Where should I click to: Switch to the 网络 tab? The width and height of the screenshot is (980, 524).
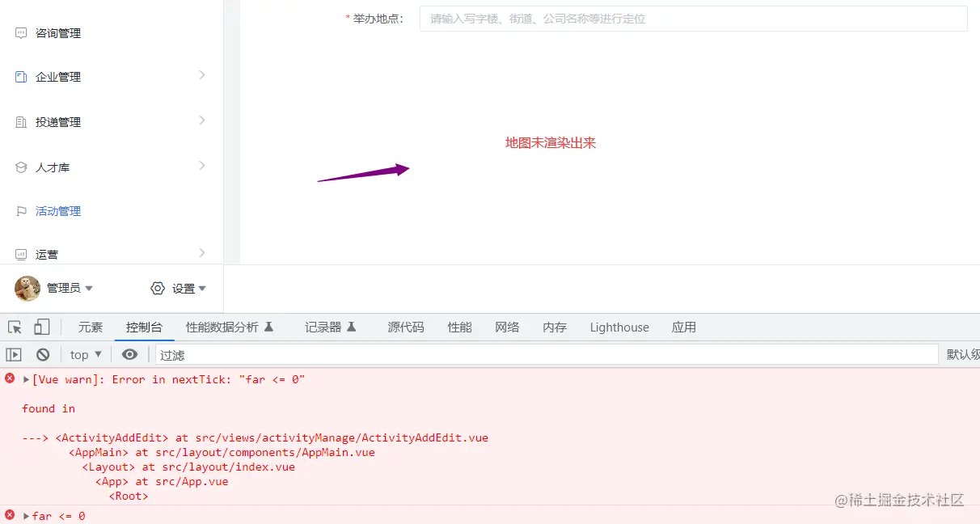[x=507, y=327]
